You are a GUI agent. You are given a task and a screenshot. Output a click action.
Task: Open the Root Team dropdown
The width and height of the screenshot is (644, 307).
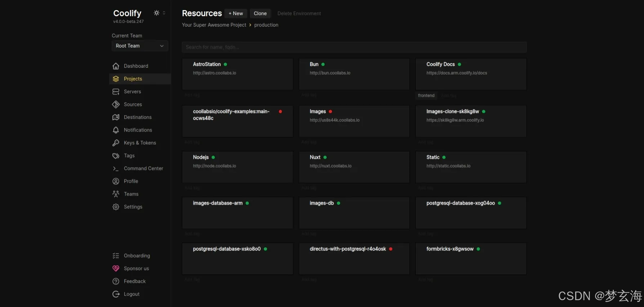click(140, 46)
